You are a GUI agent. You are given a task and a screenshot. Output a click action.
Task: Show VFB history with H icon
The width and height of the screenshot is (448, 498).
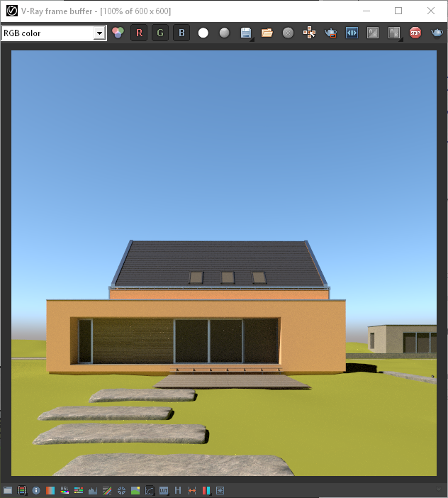(178, 490)
